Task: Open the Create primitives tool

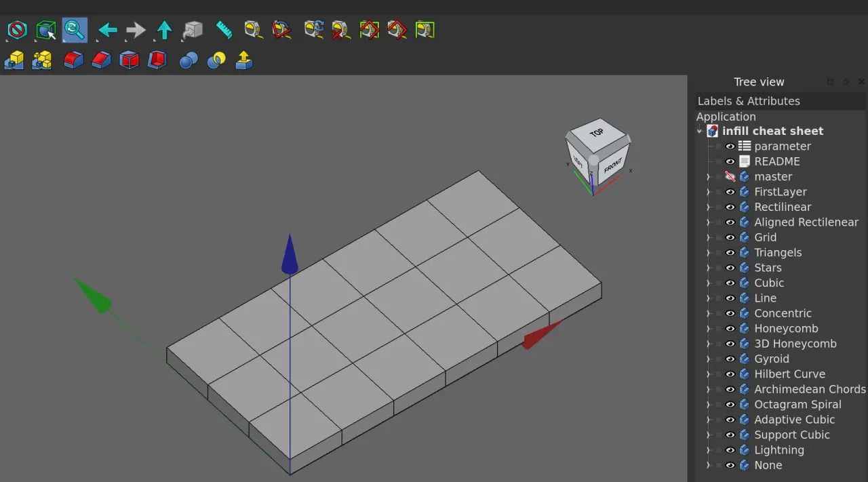Action: pos(42,60)
